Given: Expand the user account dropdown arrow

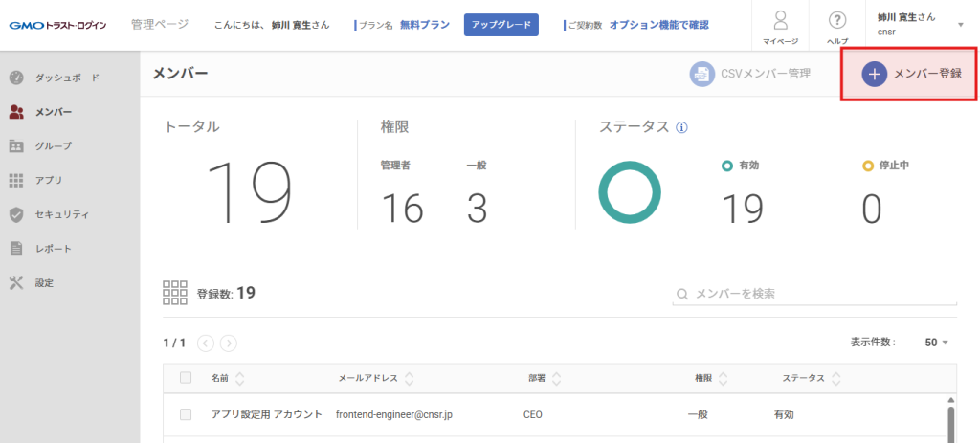Looking at the screenshot, I should pos(960,26).
